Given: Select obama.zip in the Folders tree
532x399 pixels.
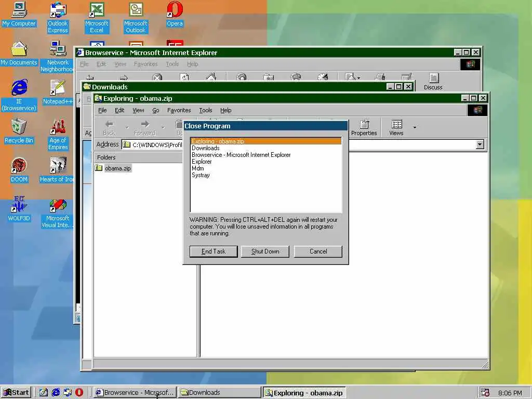Looking at the screenshot, I should pyautogui.click(x=117, y=168).
